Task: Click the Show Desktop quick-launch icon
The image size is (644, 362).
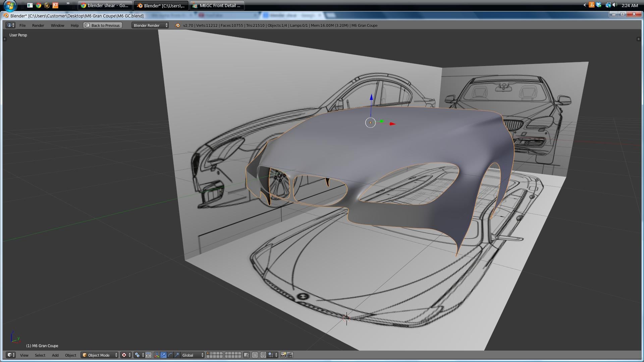Action: click(30, 5)
